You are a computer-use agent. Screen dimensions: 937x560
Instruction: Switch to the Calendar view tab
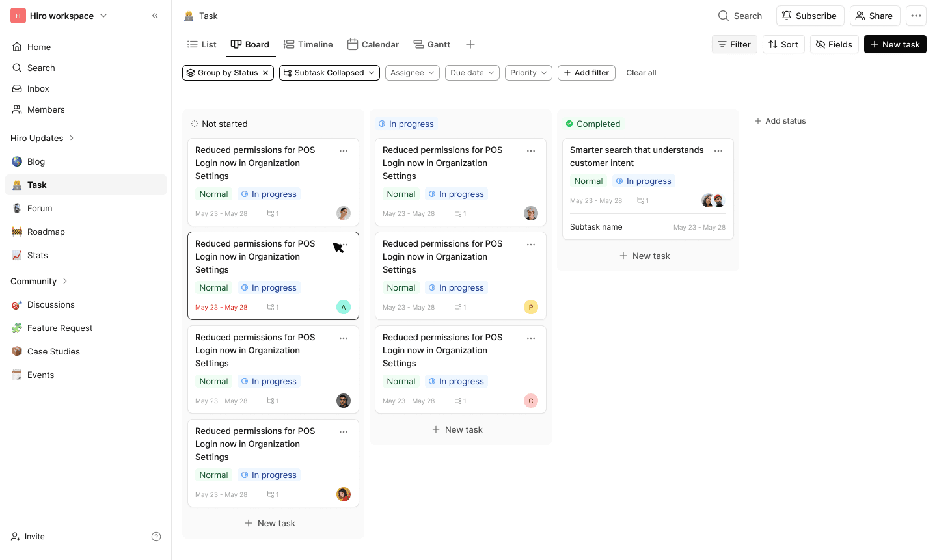click(373, 44)
